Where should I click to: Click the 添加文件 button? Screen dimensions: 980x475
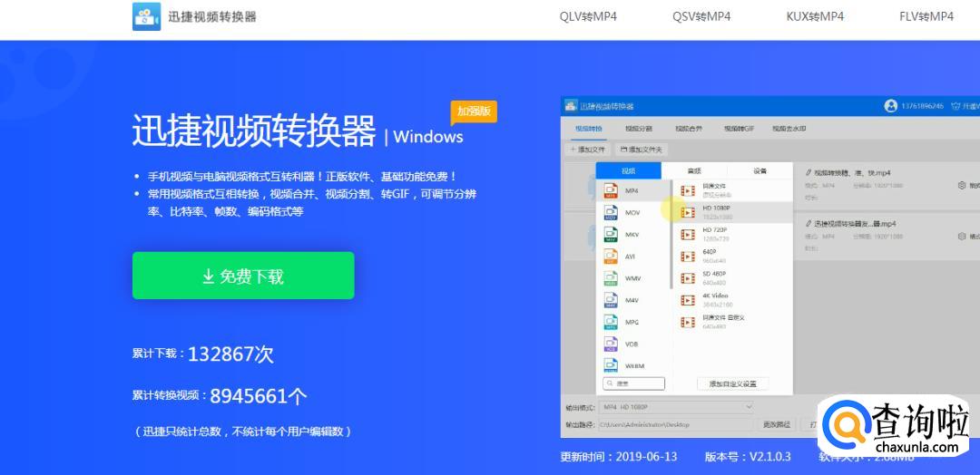(x=587, y=150)
